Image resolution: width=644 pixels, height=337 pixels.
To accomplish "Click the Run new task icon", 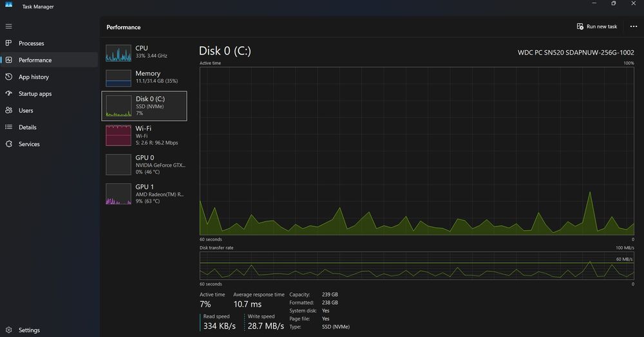I will [x=580, y=26].
